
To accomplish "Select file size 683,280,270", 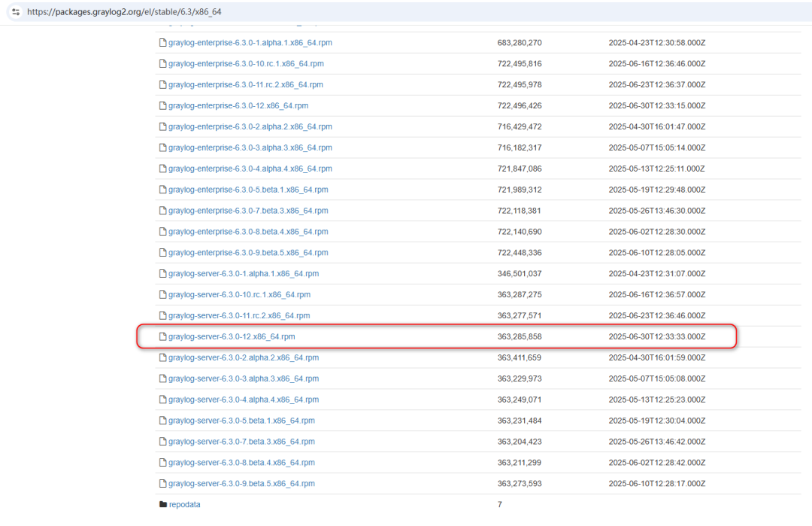I will click(x=520, y=42).
